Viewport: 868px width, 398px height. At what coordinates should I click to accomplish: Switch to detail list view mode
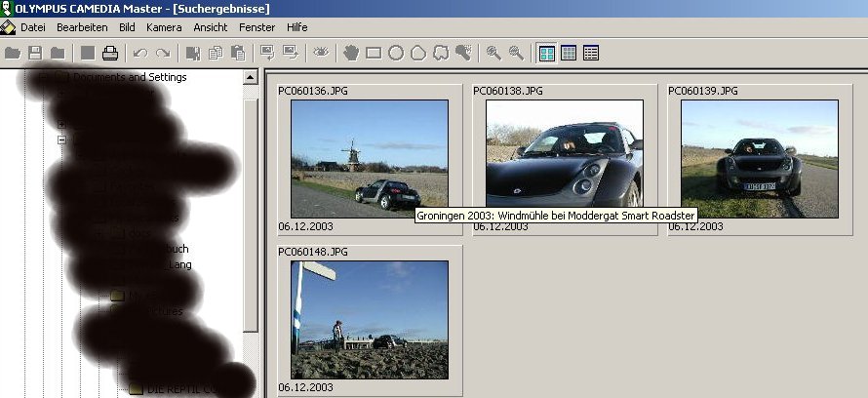(x=591, y=53)
